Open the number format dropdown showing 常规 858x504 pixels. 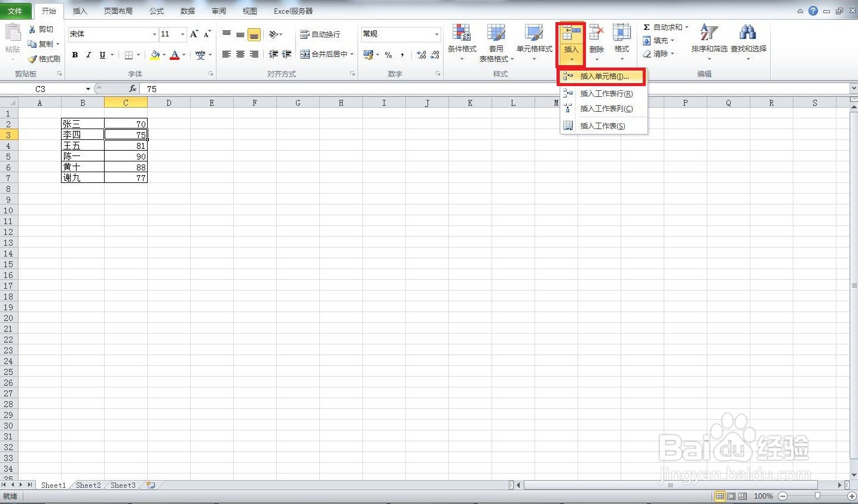[437, 34]
